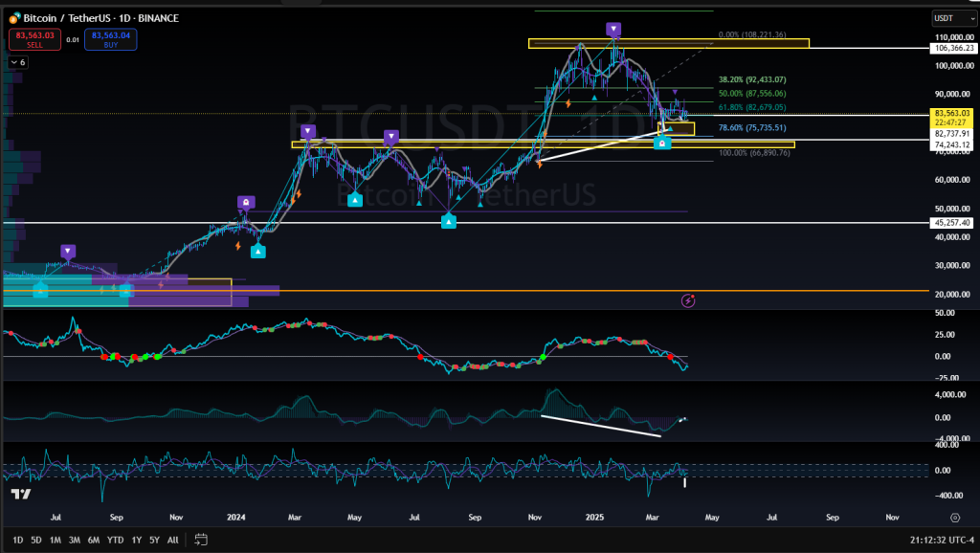
Task: Select the teal buy marker at August 2024 low
Action: [448, 221]
